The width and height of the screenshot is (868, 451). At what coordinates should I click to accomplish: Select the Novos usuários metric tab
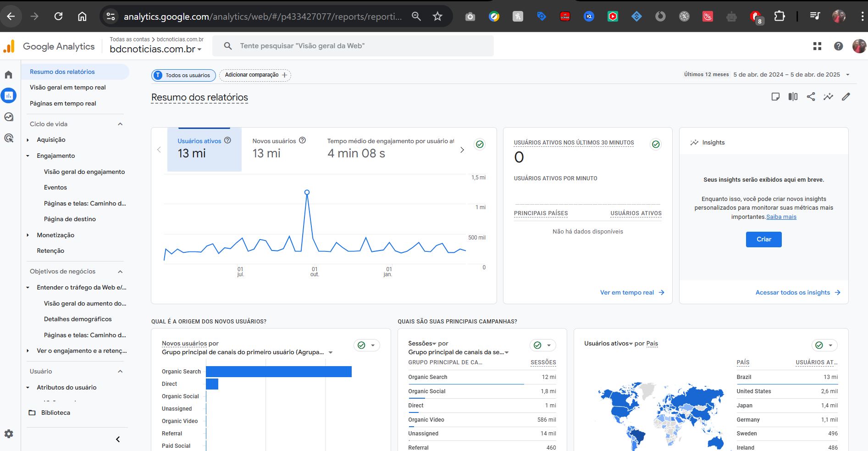279,150
